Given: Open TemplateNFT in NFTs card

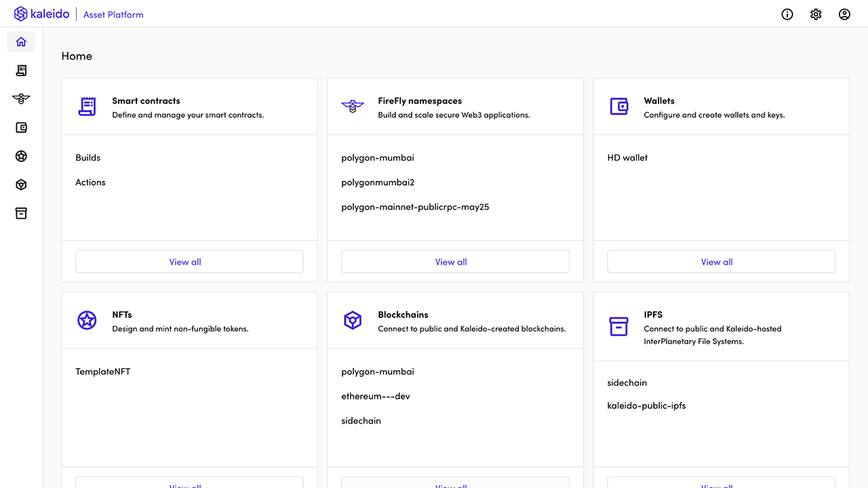Looking at the screenshot, I should point(103,372).
